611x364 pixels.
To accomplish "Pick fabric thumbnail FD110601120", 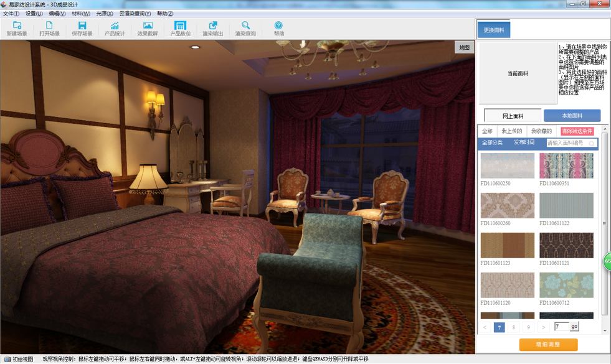I will [x=508, y=285].
